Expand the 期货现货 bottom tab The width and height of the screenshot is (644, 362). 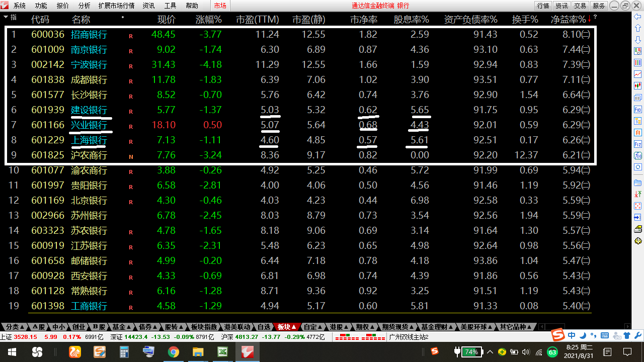(x=397, y=327)
